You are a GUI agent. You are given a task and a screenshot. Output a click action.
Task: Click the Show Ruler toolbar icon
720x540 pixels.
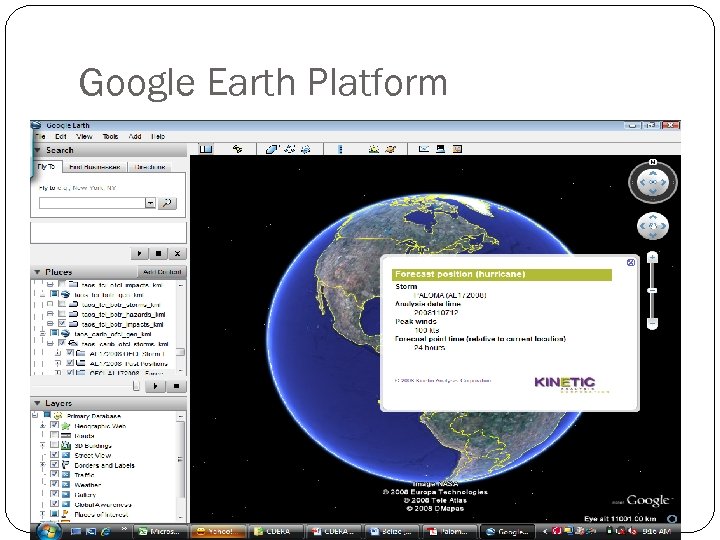pyautogui.click(x=340, y=149)
